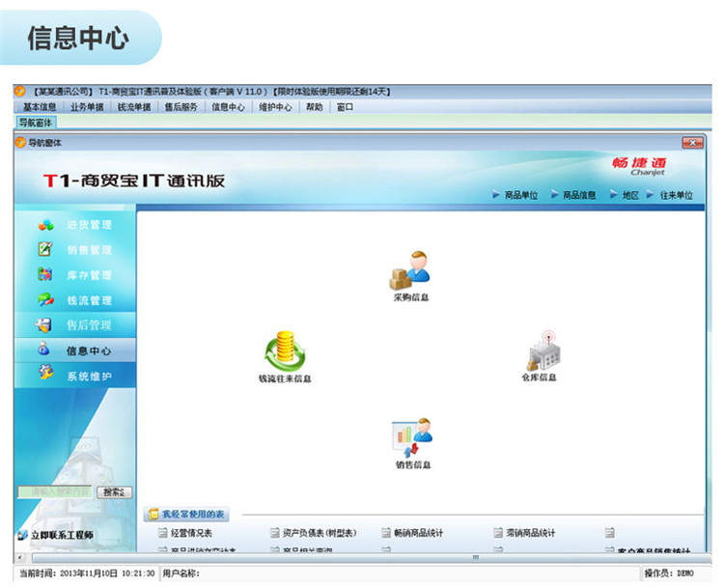This screenshot has height=588, width=724.
Task: Click the 操作员: DEMO status entry
Action: [669, 574]
